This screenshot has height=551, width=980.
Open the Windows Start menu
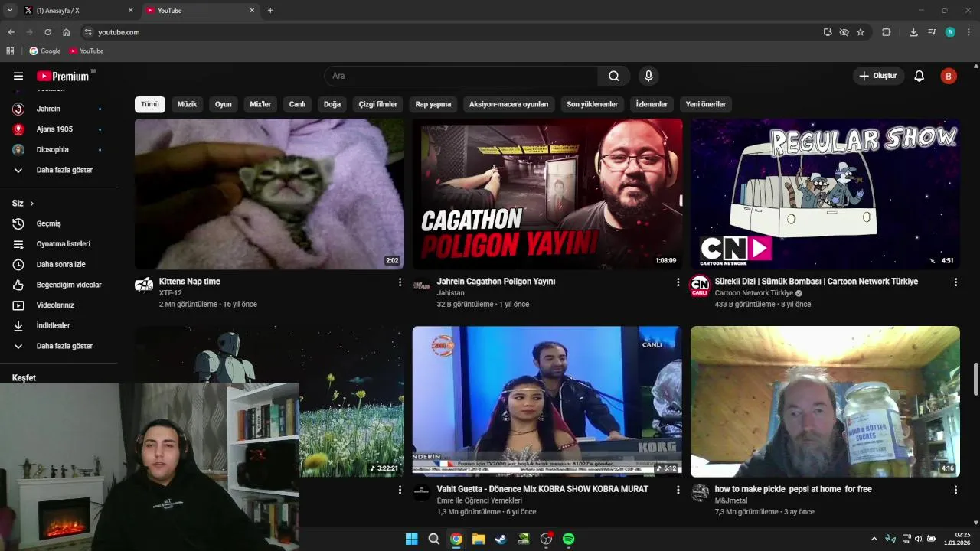[411, 539]
